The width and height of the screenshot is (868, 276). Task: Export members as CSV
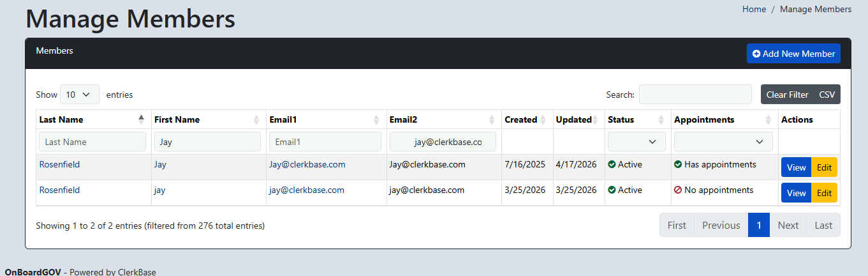click(827, 95)
